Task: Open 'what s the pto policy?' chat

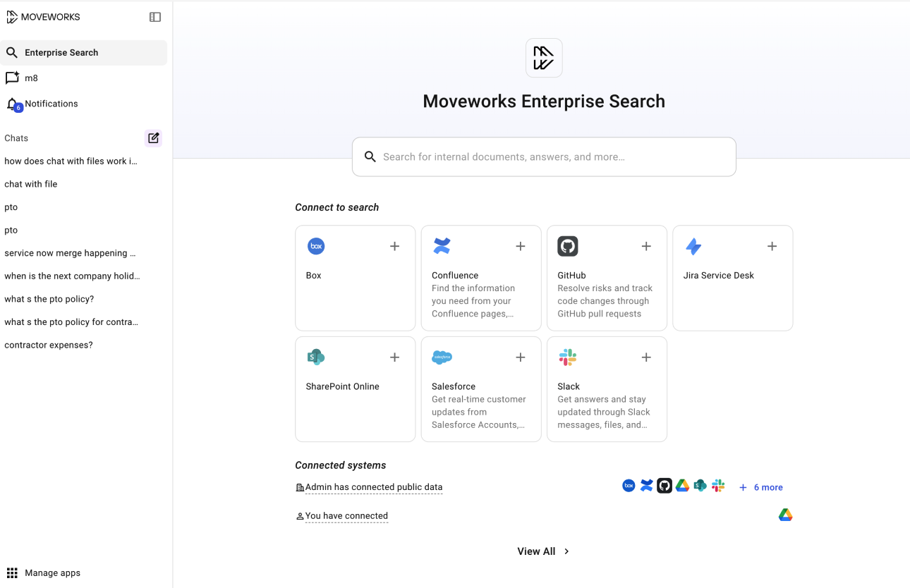Action: 49,299
